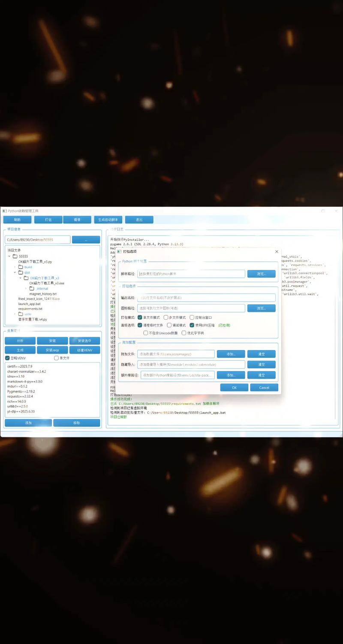Click the build folder icon
343x644 pixels.
20,267
